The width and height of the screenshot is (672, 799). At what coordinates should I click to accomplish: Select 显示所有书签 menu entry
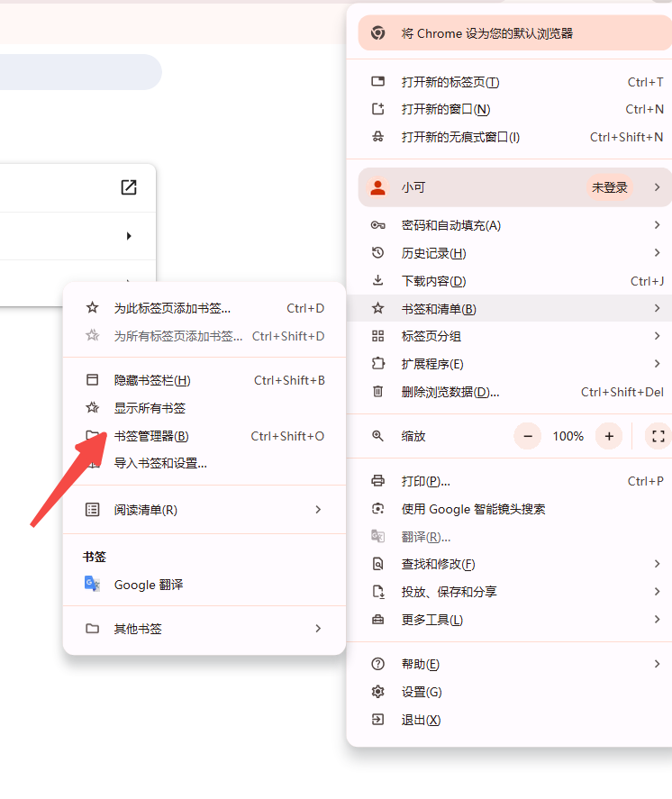pos(204,408)
